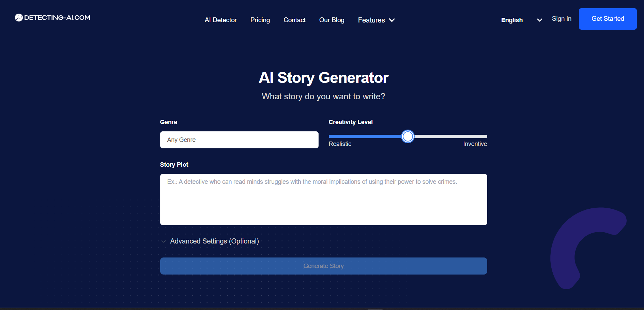Open the Any Genre dropdown
Viewport: 644px width, 310px height.
point(239,140)
